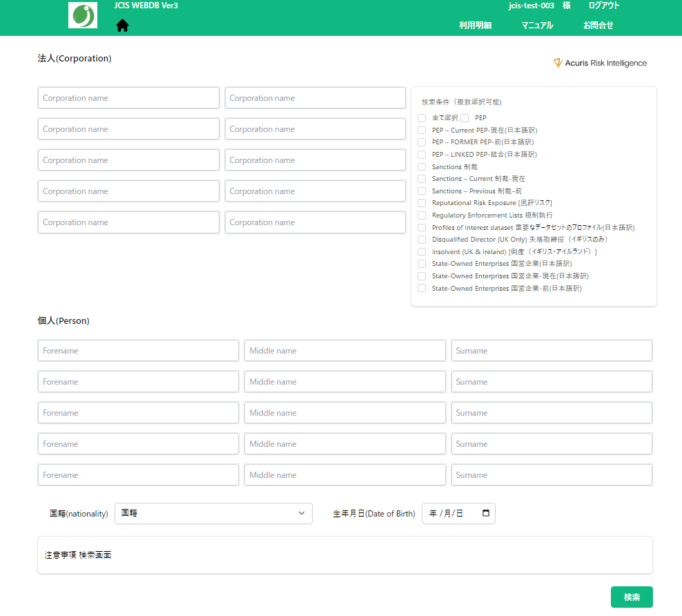
Task: Click the JCIS WEBDB Ver3 title
Action: pos(146,6)
